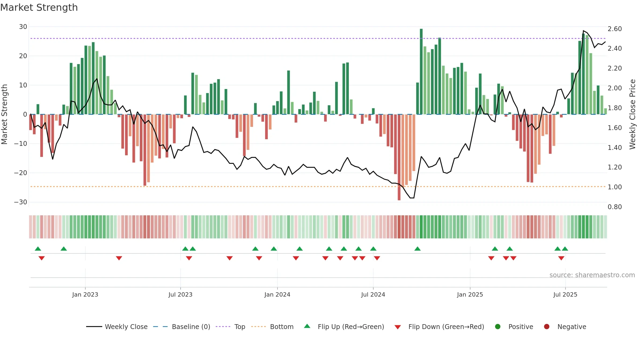Toggle the Flip Down (Green→Red) legend entry
The width and height of the screenshot is (644, 362).
pyautogui.click(x=439, y=327)
